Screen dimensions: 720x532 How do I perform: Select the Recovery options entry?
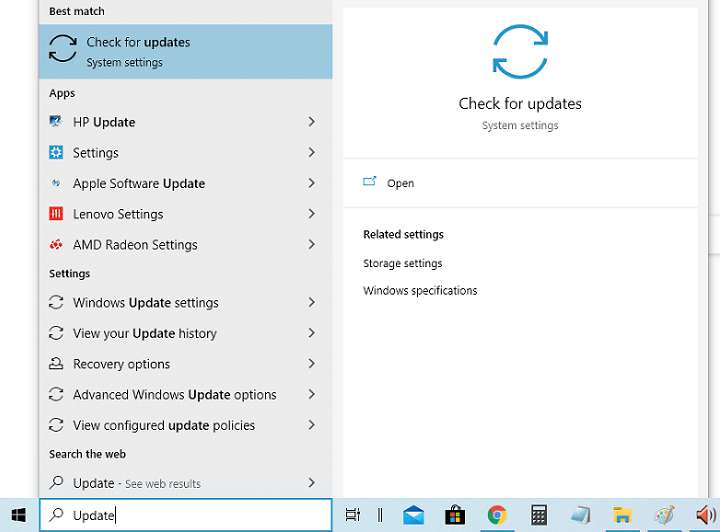[186, 364]
